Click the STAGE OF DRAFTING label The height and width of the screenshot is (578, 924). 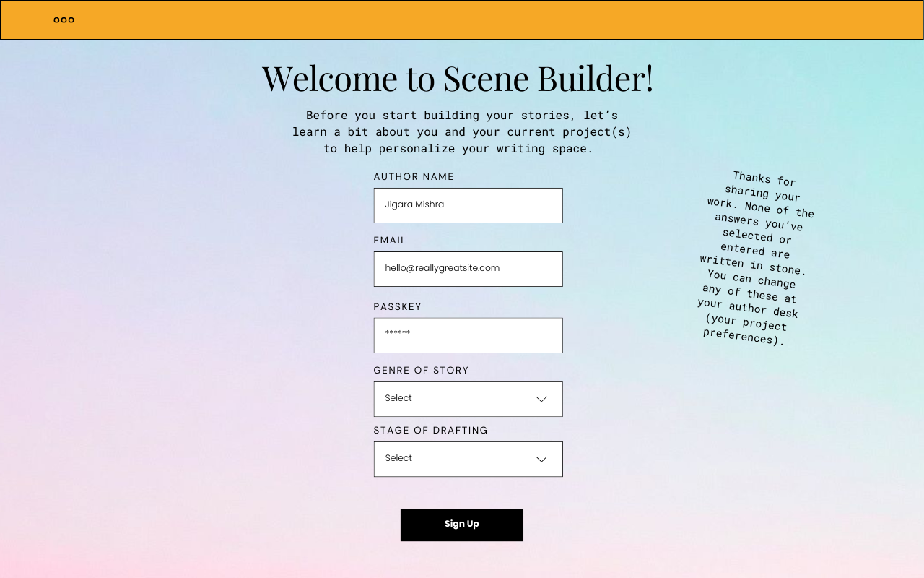pos(430,431)
